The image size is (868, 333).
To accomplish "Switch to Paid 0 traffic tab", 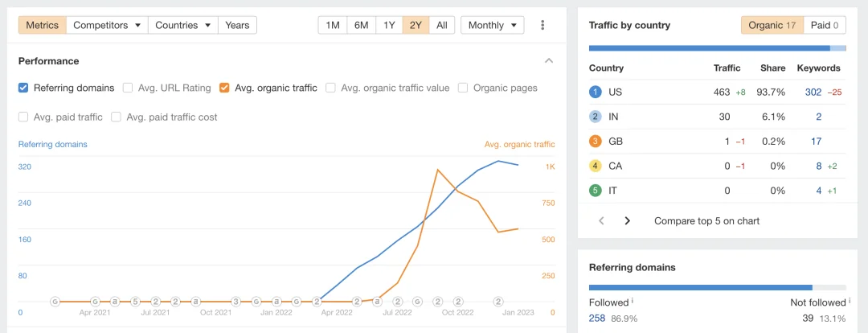I will pyautogui.click(x=825, y=25).
